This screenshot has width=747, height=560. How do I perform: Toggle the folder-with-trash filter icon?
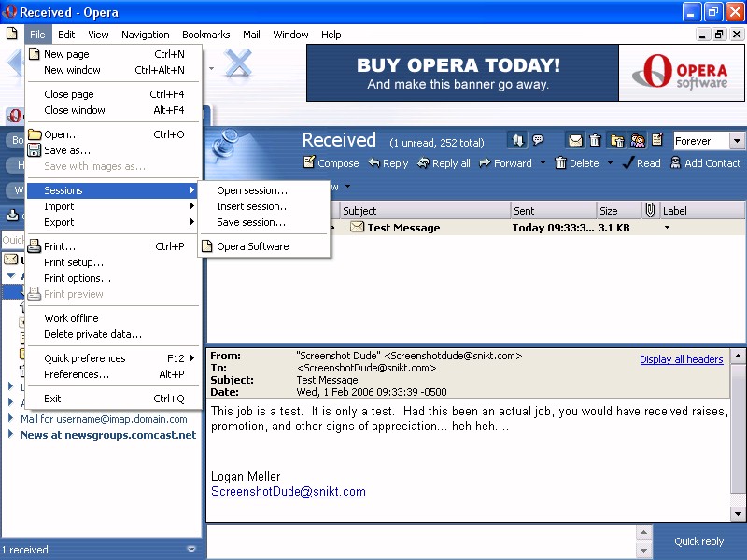(617, 141)
